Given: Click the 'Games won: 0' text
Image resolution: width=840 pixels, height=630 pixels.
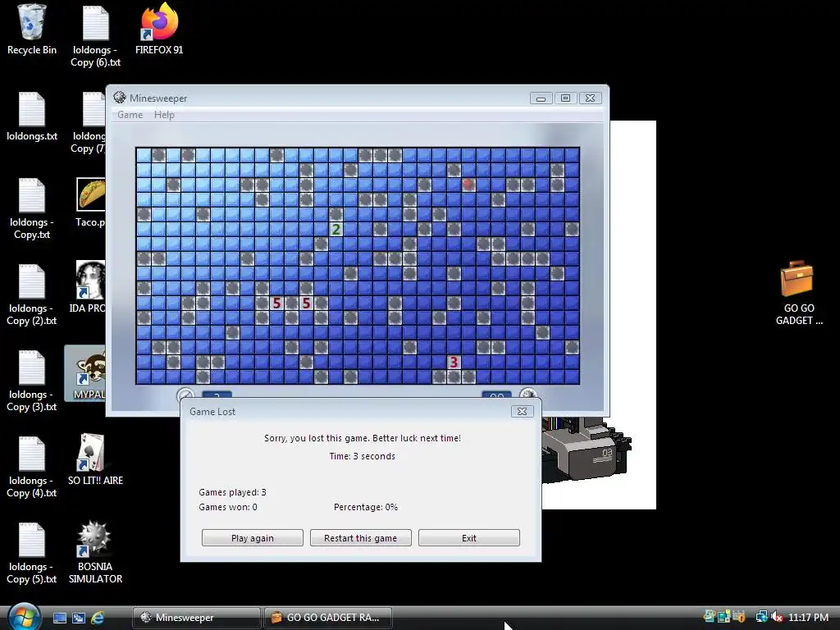Looking at the screenshot, I should click(228, 507).
